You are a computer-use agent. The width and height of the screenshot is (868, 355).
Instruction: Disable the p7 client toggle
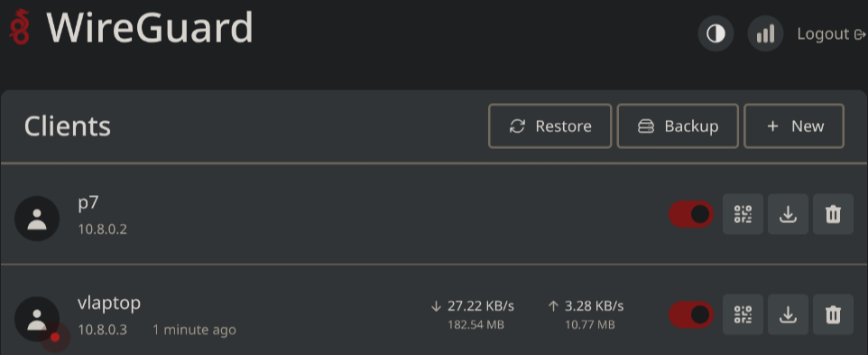tap(691, 214)
